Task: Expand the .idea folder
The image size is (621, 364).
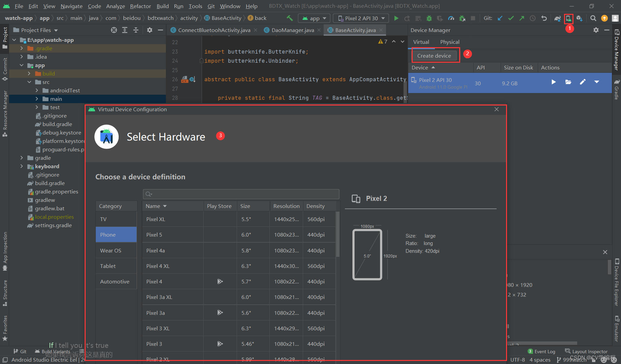Action: (x=22, y=57)
